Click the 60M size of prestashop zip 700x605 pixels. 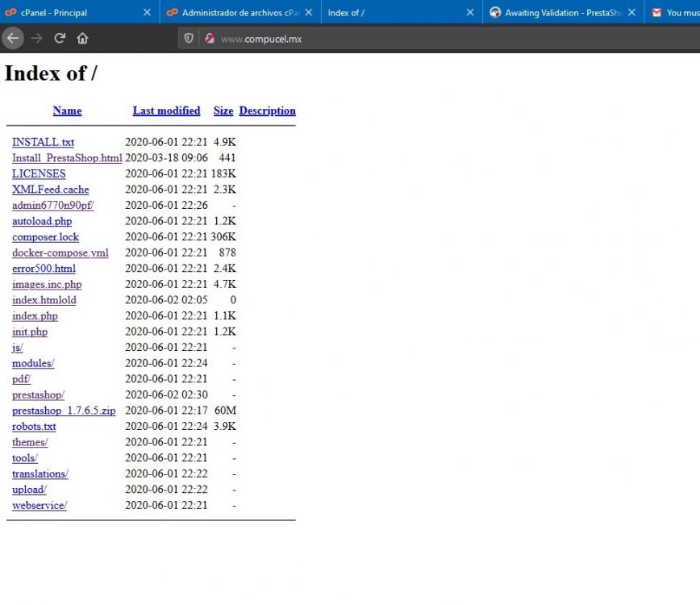[x=225, y=411]
